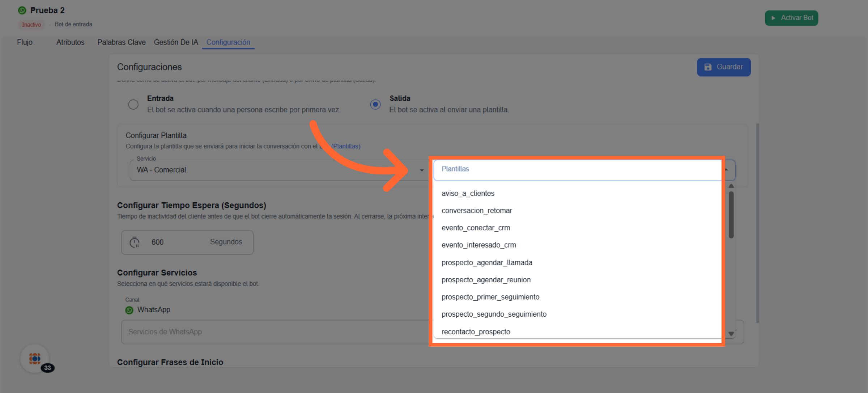Switch to the Flujo tab

(25, 42)
